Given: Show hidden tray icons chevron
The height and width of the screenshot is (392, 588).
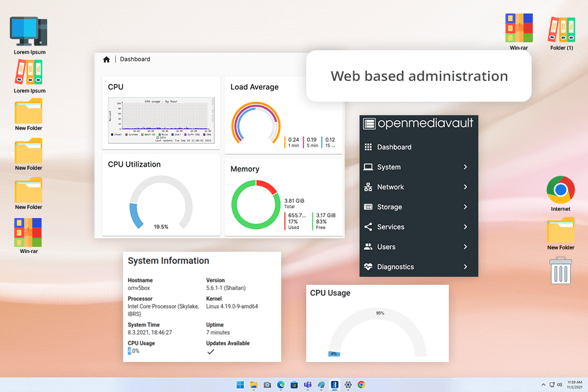Looking at the screenshot, I should tap(543, 385).
